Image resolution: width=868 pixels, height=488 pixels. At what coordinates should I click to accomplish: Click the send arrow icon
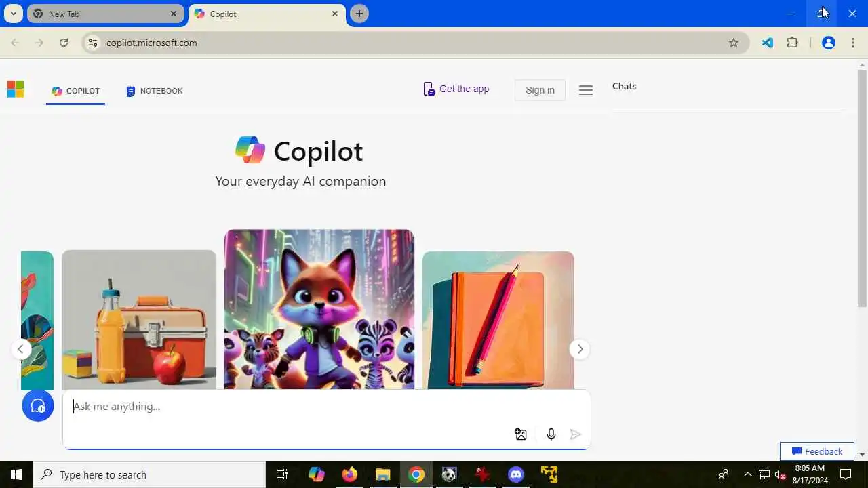tap(576, 434)
